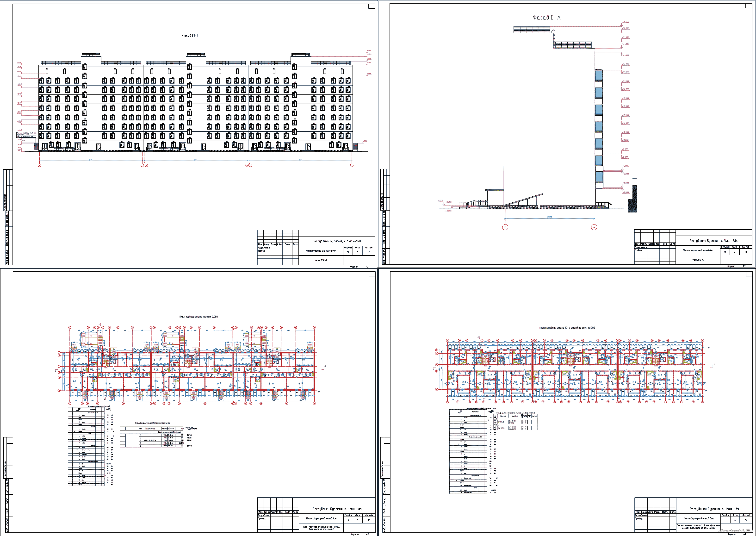Click the 'Фасад Е-А' drawing title
This screenshot has height=536, width=756.
(546, 18)
